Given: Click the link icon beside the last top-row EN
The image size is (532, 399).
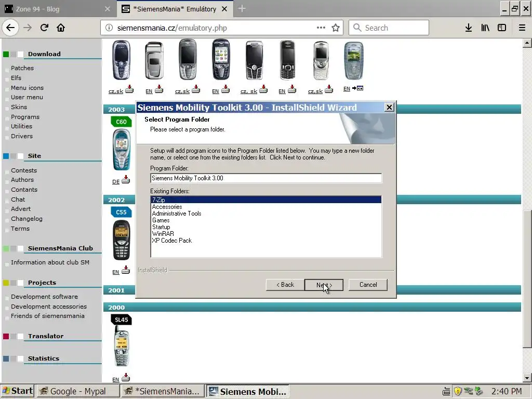Looking at the screenshot, I should click(357, 88).
